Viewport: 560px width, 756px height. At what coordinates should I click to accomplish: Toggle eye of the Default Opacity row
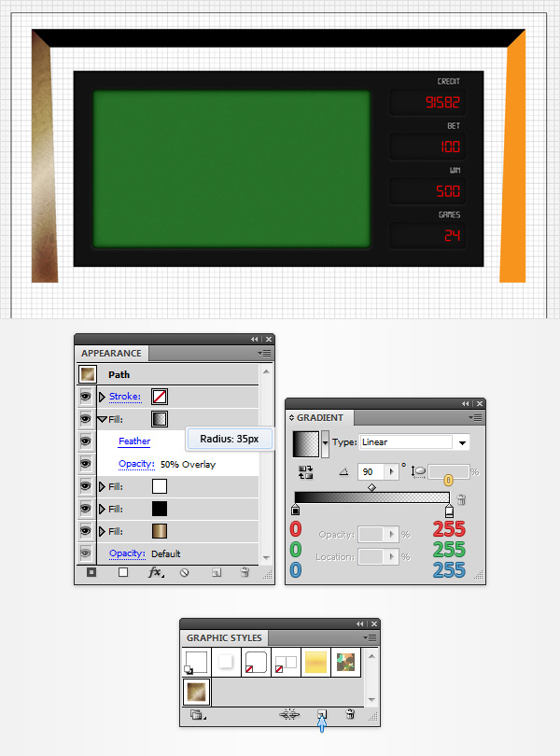click(85, 553)
